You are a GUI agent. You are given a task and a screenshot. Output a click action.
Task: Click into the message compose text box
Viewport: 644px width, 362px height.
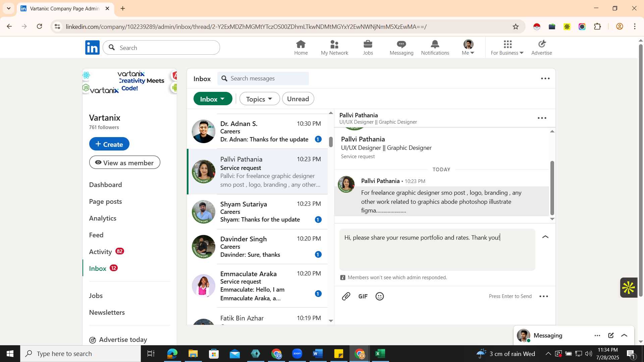click(x=437, y=250)
